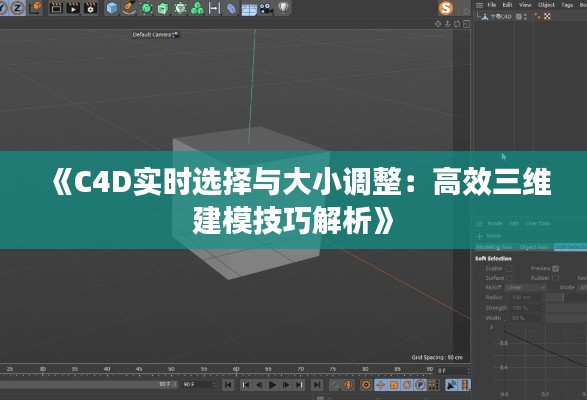Viewport: 587px width, 400px height.
Task: Open Object Manager hamburger menu
Action: point(479,5)
